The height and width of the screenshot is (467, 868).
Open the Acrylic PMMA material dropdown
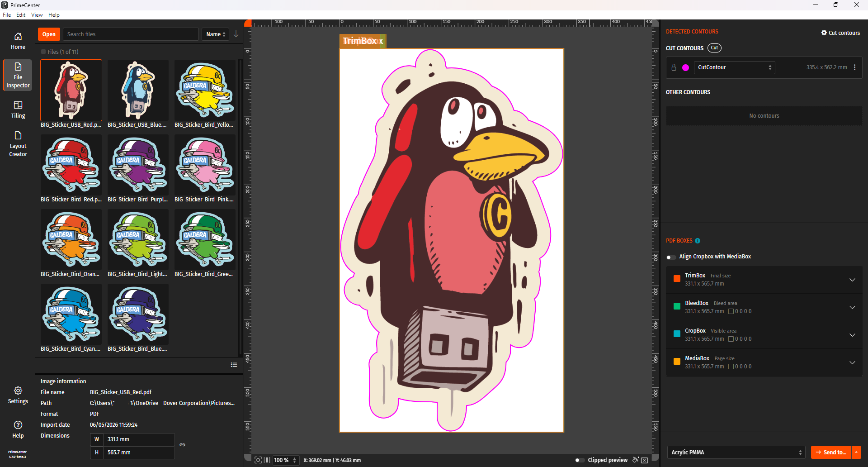[736, 452]
